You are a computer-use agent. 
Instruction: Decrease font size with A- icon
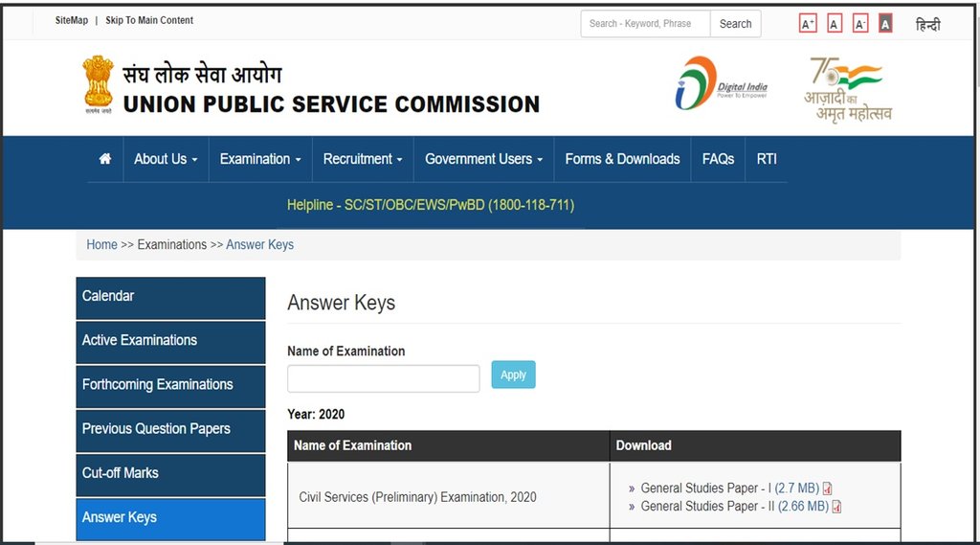(x=860, y=24)
